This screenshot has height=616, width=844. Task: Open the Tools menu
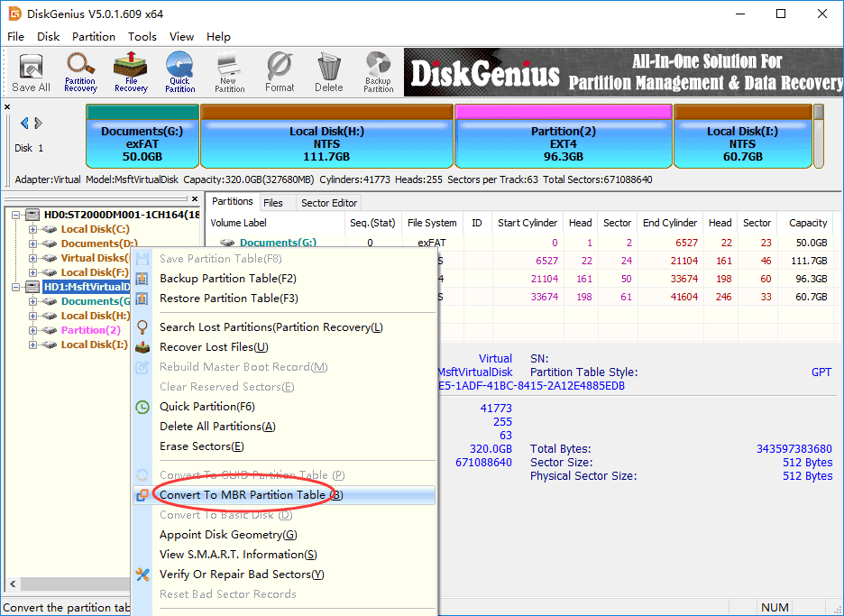(x=142, y=37)
